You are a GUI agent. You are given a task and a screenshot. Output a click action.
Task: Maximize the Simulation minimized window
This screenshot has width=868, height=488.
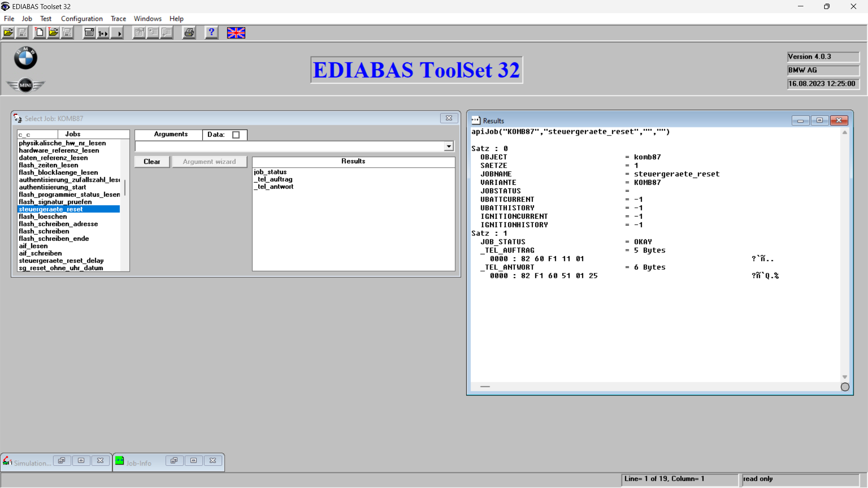81,460
